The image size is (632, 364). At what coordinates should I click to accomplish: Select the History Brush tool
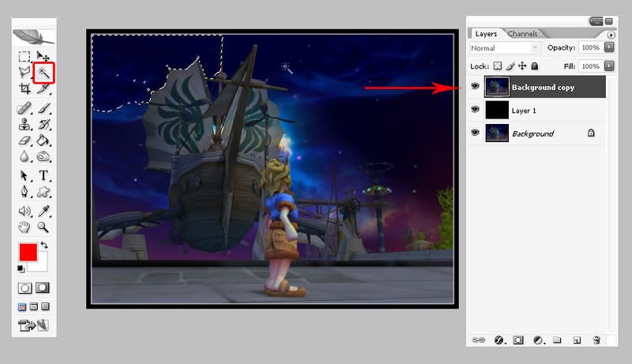43,125
